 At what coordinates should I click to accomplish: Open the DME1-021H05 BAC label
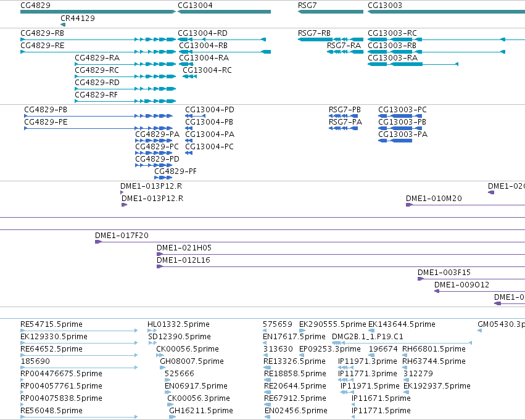point(184,248)
